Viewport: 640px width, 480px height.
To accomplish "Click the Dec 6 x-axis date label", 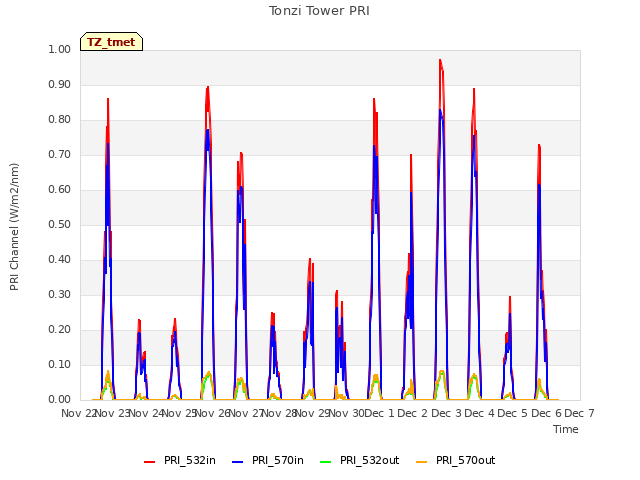I will click(x=547, y=413).
